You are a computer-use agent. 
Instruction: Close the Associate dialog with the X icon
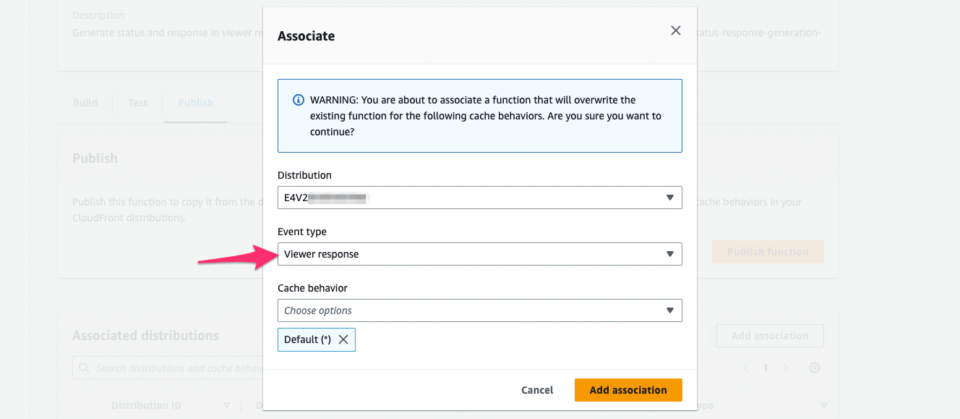pyautogui.click(x=675, y=31)
